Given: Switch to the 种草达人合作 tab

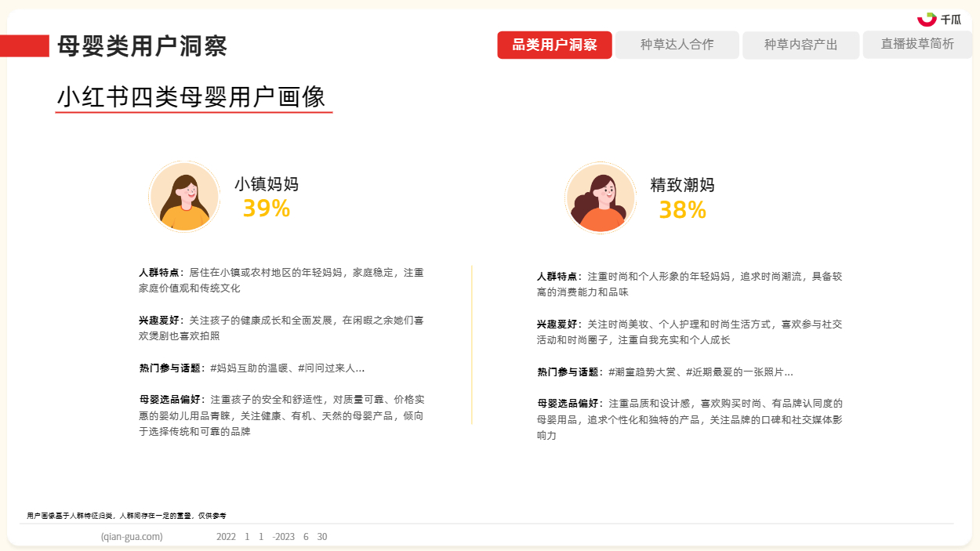Looking at the screenshot, I should [677, 45].
